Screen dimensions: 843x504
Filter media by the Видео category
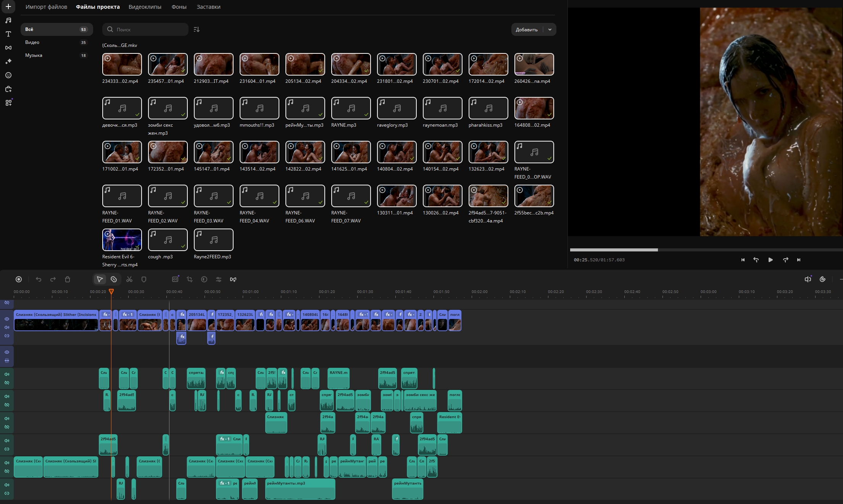point(56,42)
